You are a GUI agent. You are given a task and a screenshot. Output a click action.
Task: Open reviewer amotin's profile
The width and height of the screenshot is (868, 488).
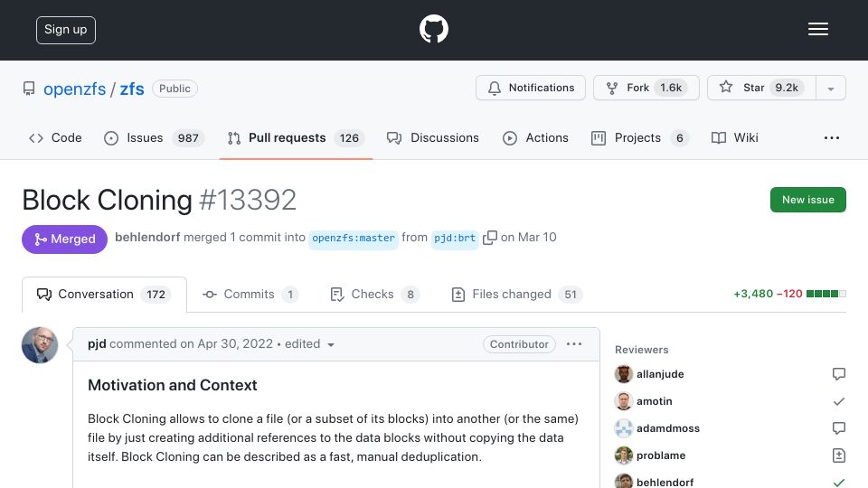click(655, 401)
